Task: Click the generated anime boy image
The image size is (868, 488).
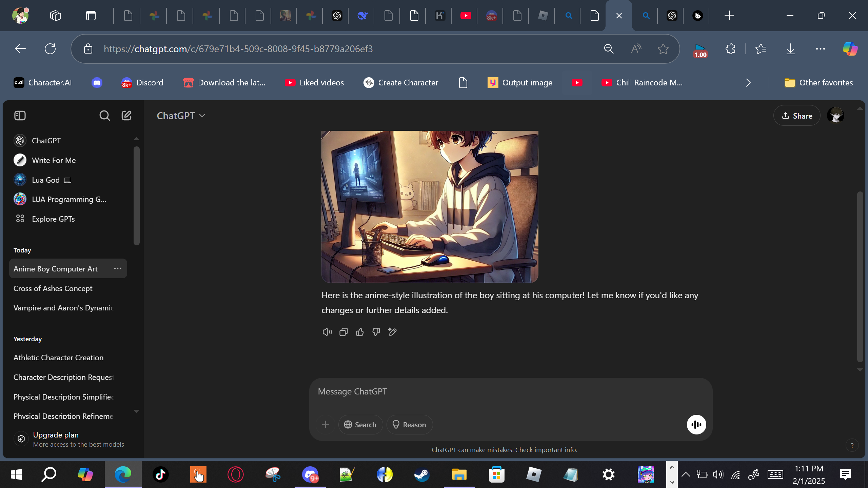Action: tap(430, 207)
